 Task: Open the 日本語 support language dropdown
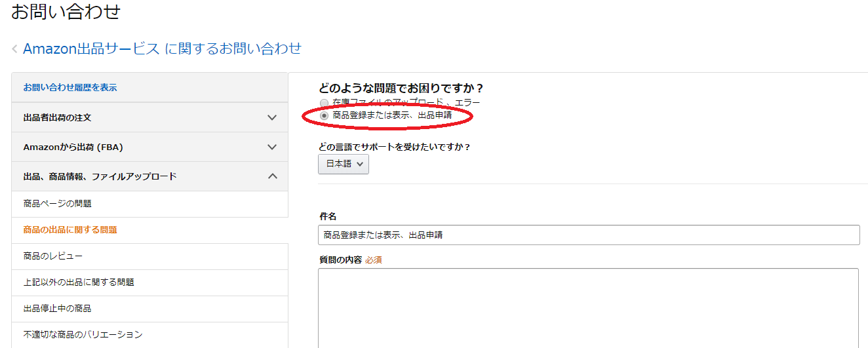pyautogui.click(x=344, y=164)
